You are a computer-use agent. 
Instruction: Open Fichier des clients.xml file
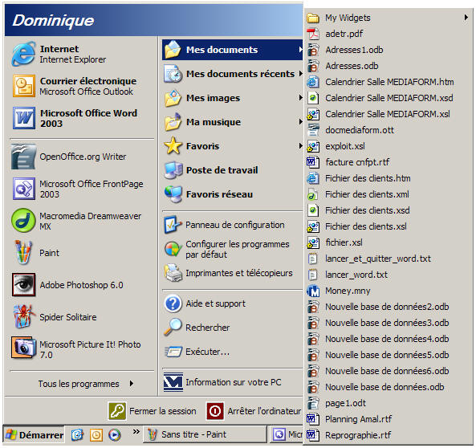click(x=388, y=194)
